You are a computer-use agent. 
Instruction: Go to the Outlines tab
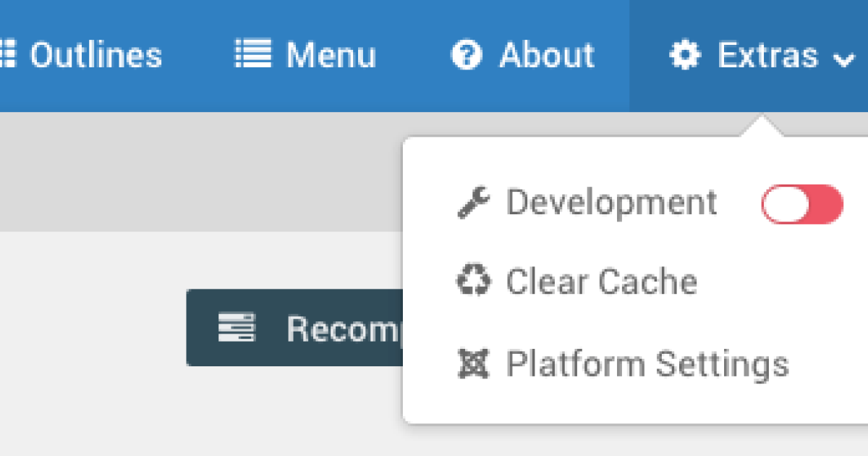(x=95, y=55)
